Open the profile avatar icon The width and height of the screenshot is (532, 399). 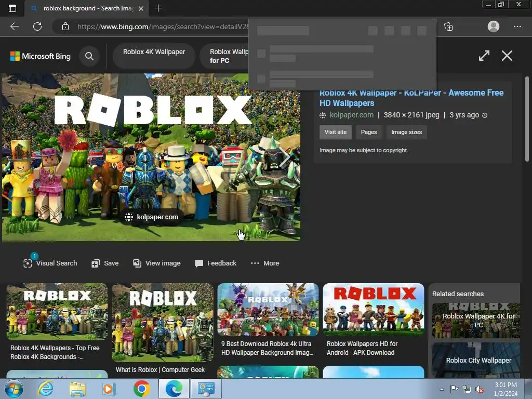click(494, 26)
